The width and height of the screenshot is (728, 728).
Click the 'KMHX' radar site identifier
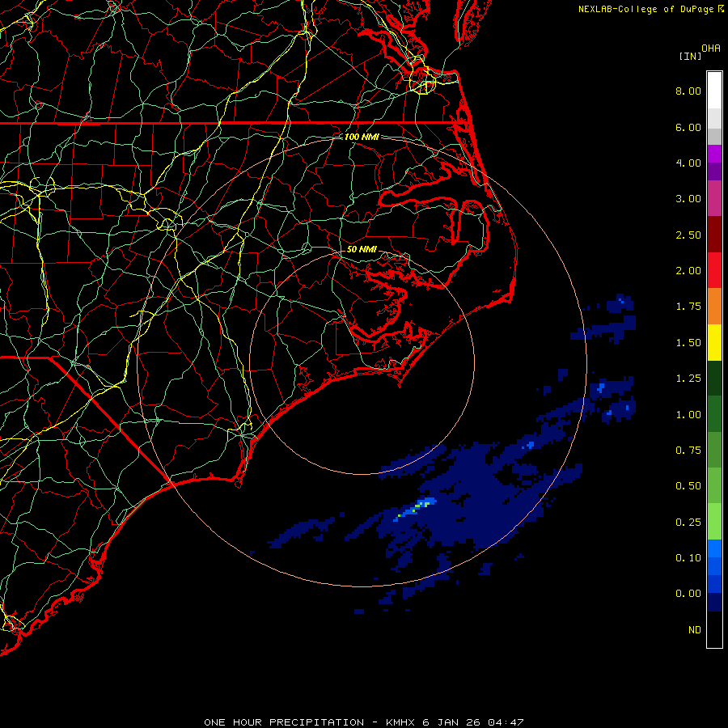click(x=400, y=722)
